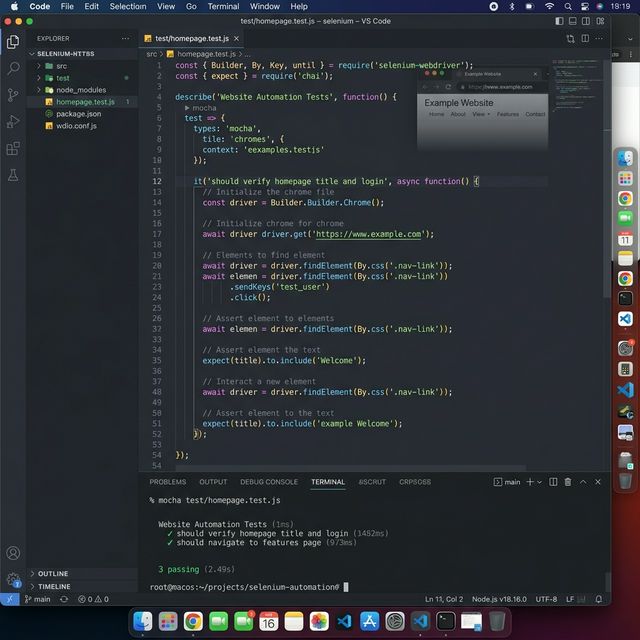640x640 pixels.
Task: Open Finder from the bottom dock
Action: point(142,622)
